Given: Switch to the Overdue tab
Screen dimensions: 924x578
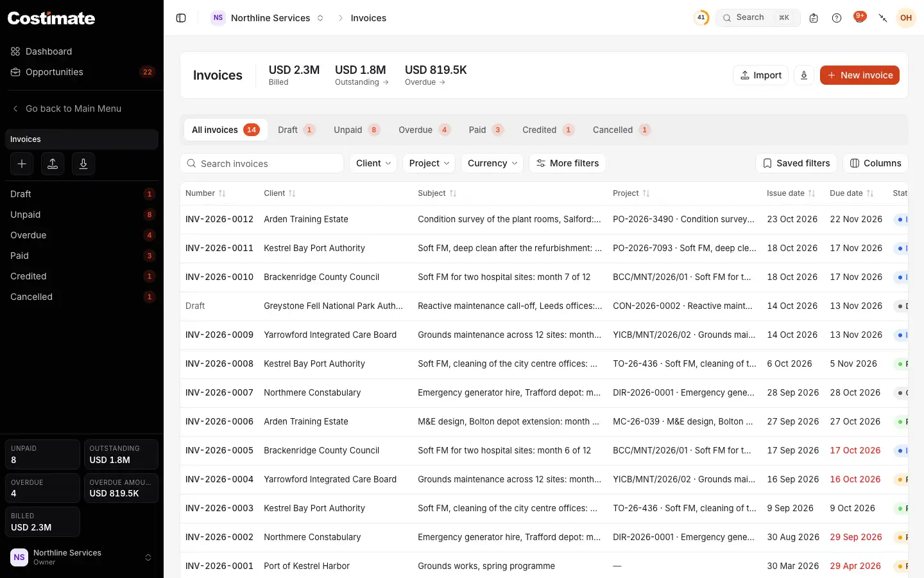Looking at the screenshot, I should [424, 130].
